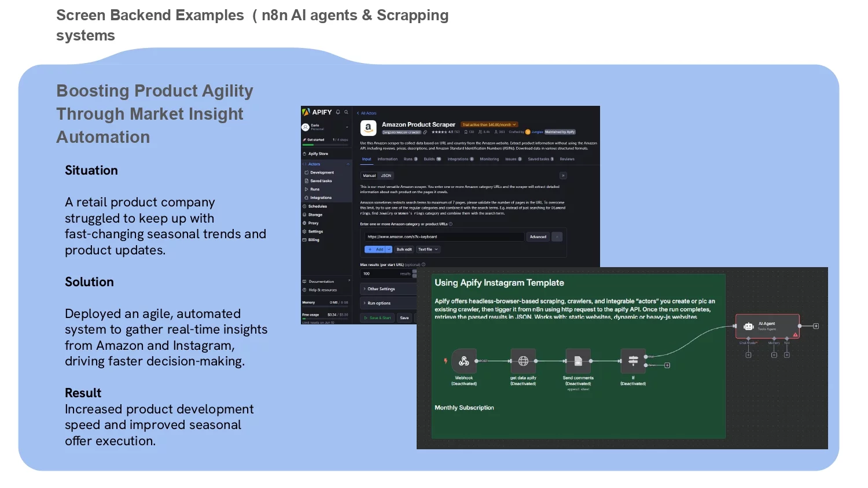The height and width of the screenshot is (488, 868).
Task: Switch to the Issues tab
Action: tap(513, 159)
